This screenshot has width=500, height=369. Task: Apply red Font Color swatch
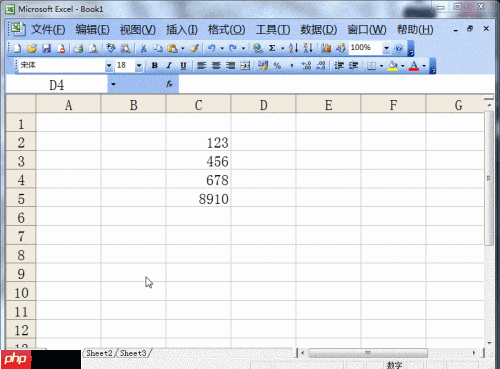(x=414, y=66)
